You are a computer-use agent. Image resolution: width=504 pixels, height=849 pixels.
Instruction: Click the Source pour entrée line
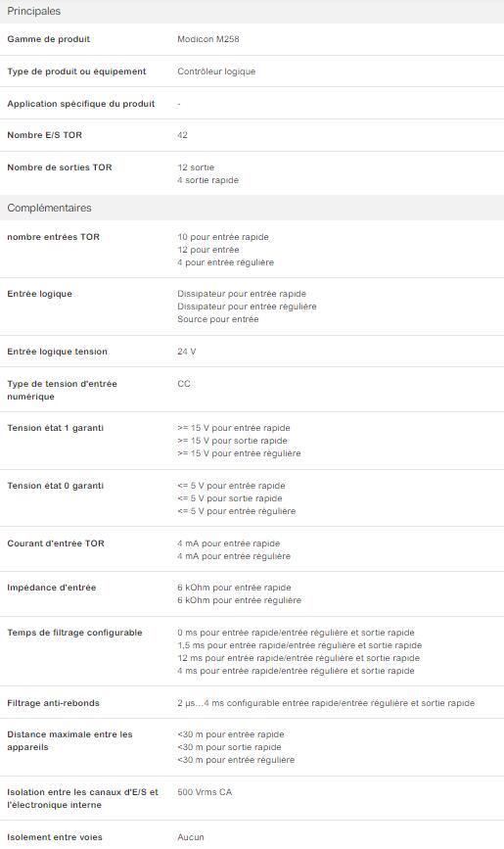(x=217, y=319)
